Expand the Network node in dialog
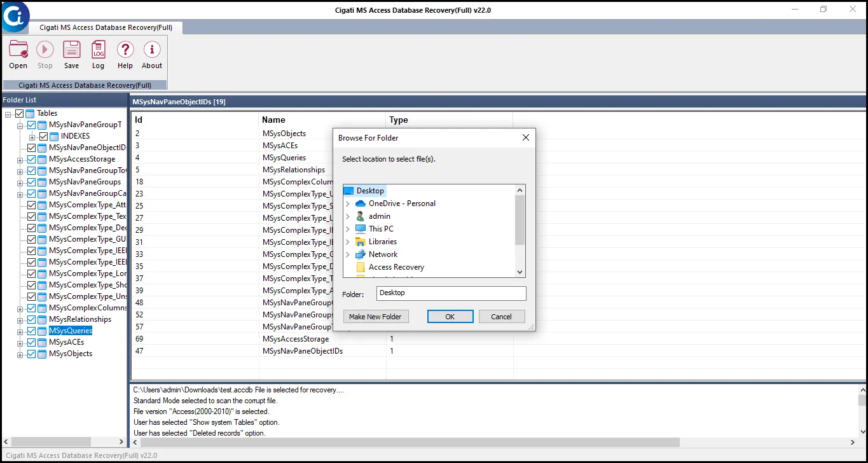868x463 pixels. point(348,254)
